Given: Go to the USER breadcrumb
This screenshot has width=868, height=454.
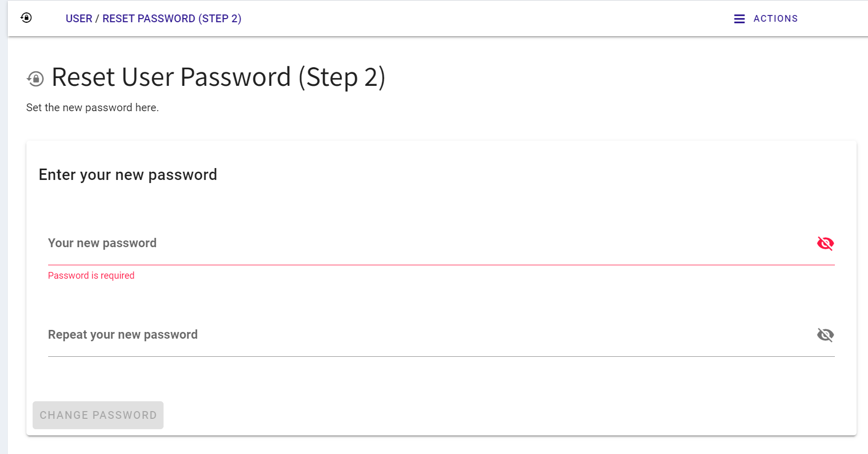Looking at the screenshot, I should click(79, 19).
